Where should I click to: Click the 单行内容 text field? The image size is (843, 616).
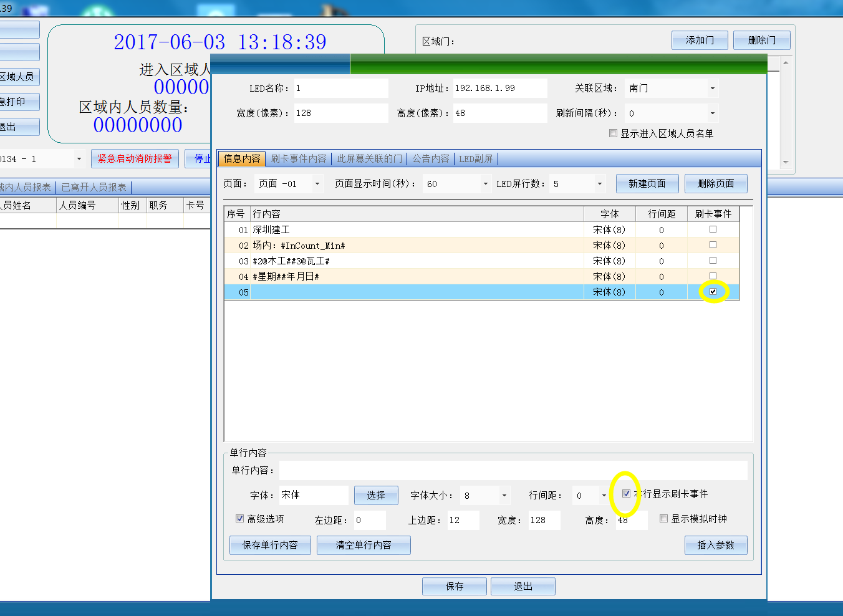pos(513,471)
